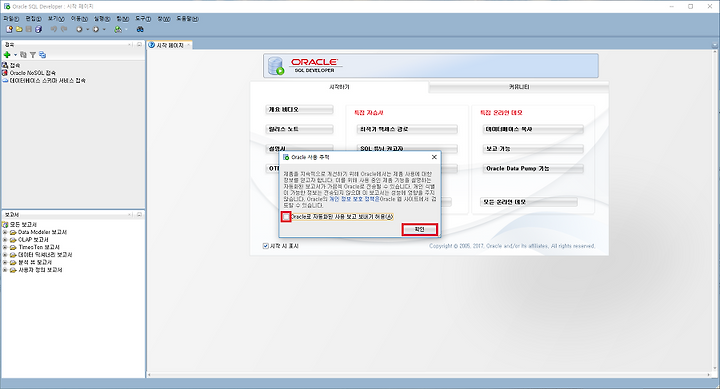The image size is (720, 389).
Task: Open the Tools (도구) menu
Action: [143, 19]
